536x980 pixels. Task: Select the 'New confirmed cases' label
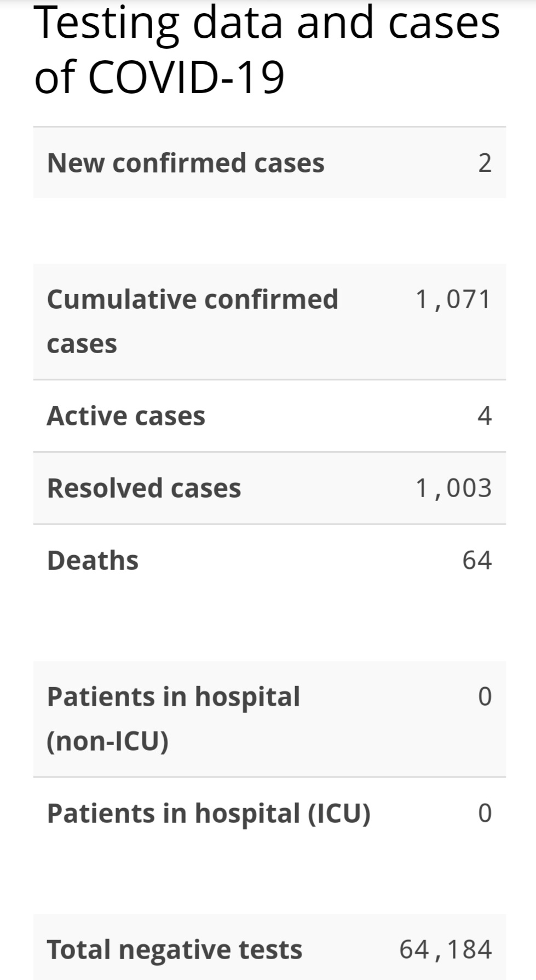(186, 163)
